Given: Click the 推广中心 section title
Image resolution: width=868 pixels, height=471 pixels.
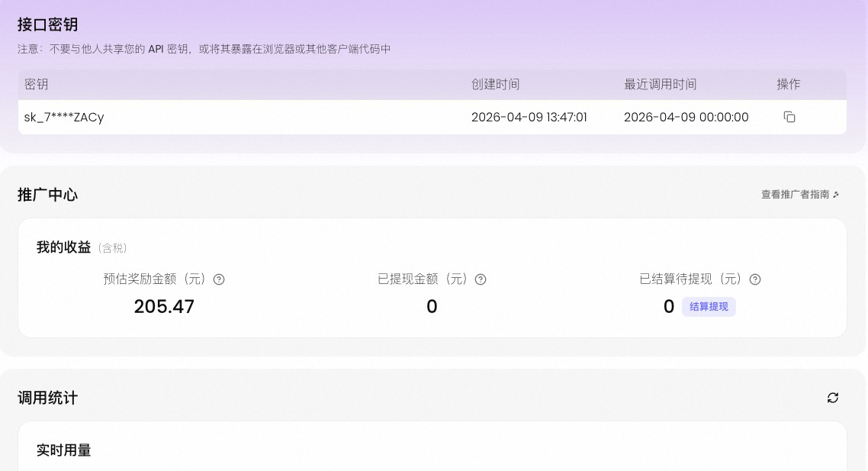Looking at the screenshot, I should (47, 195).
